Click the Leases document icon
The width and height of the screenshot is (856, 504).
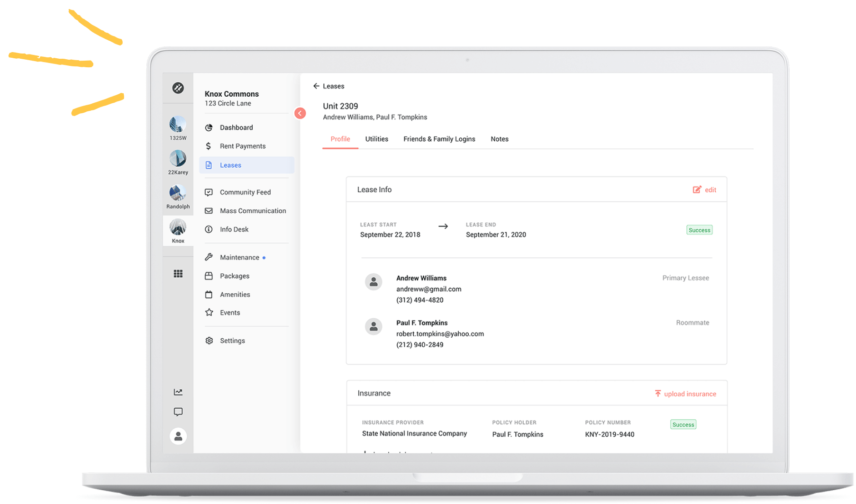pyautogui.click(x=209, y=165)
